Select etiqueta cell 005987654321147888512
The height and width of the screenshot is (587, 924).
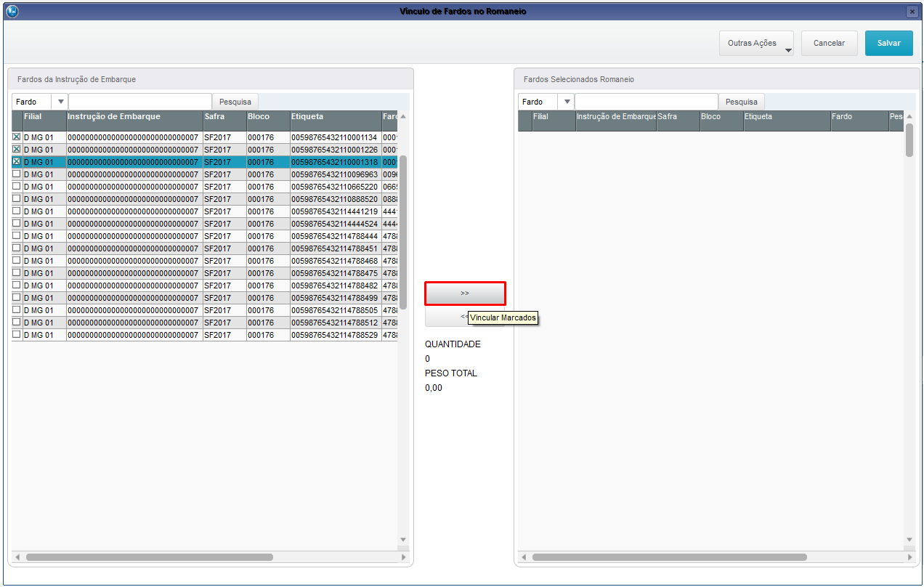pyautogui.click(x=336, y=323)
